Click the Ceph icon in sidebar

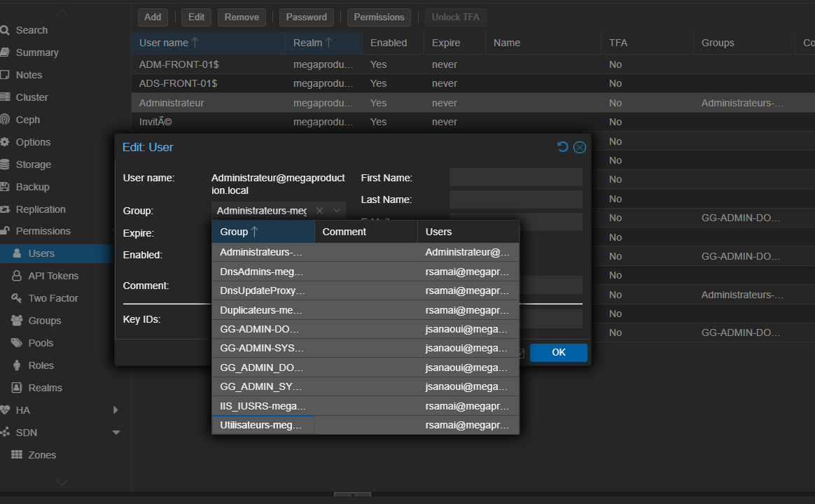coord(5,120)
